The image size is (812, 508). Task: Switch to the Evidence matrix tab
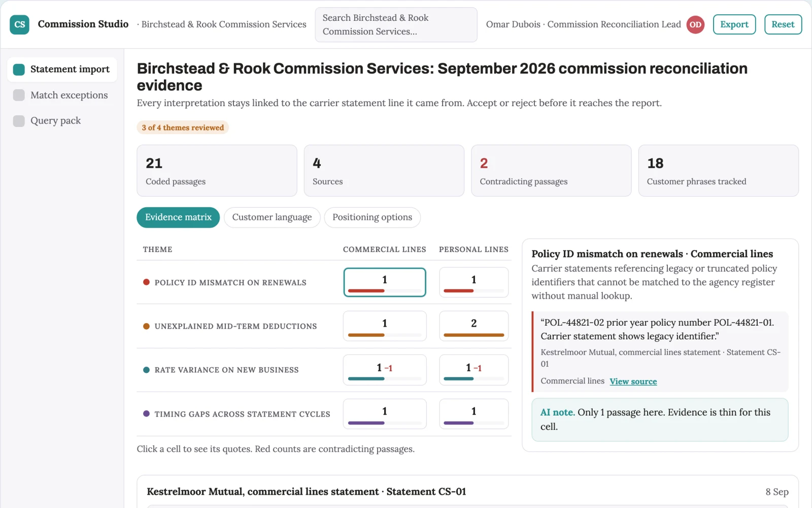point(178,217)
